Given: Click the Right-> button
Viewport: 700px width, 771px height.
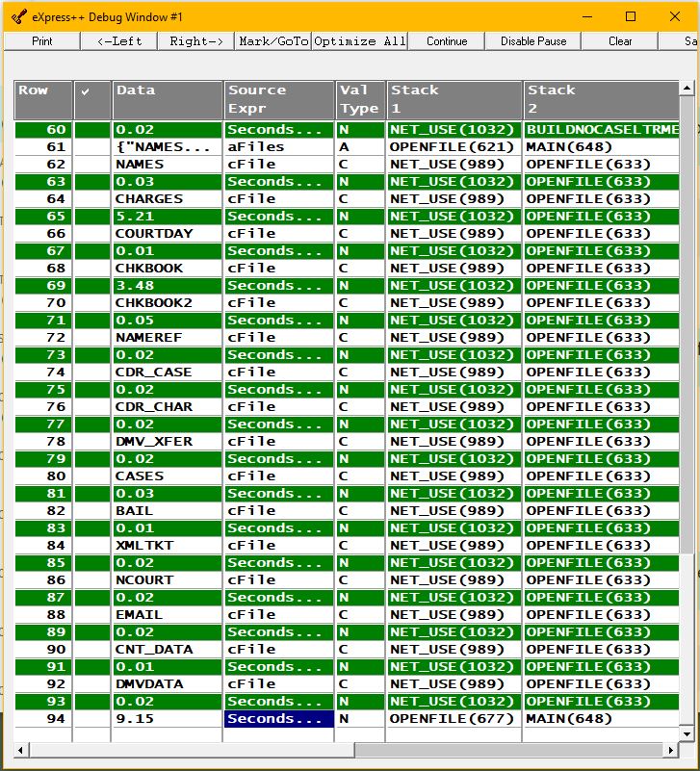Looking at the screenshot, I should point(196,41).
